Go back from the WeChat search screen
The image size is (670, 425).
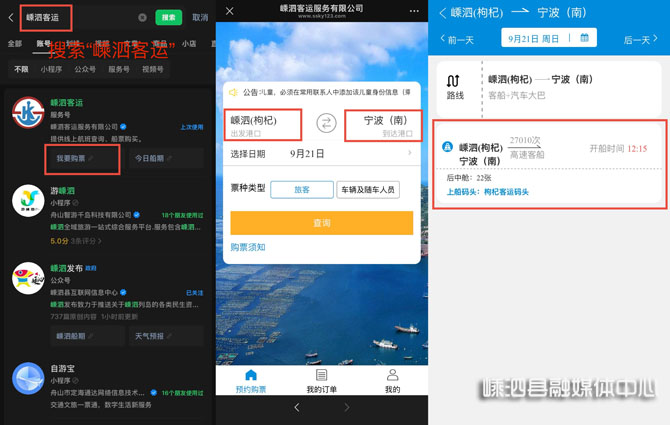coord(11,18)
